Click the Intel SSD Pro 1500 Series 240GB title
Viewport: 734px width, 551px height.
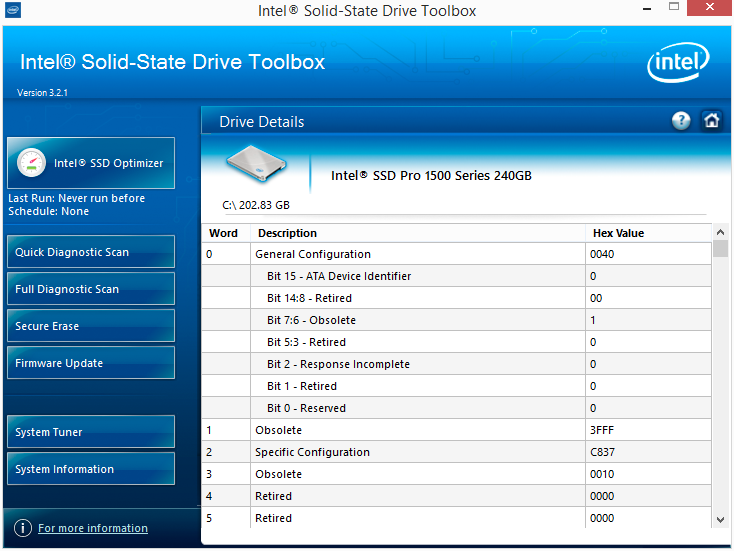[x=431, y=176]
